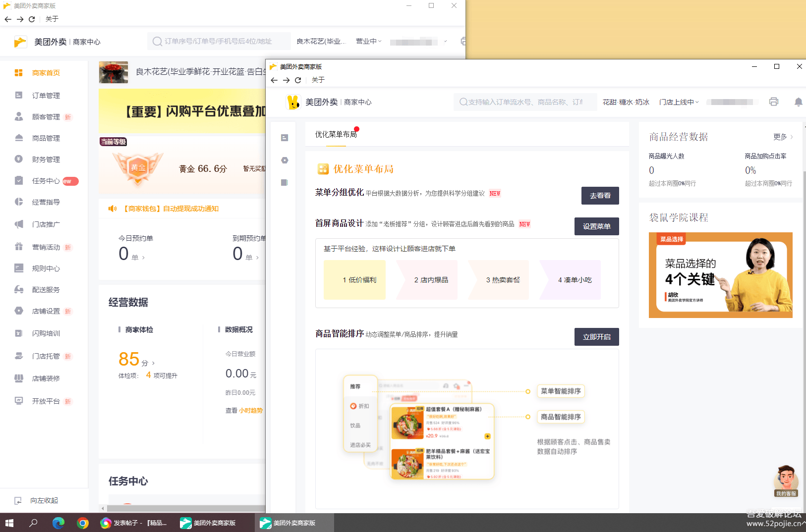Open 任务中心 in back window sidebar

pyautogui.click(x=46, y=181)
